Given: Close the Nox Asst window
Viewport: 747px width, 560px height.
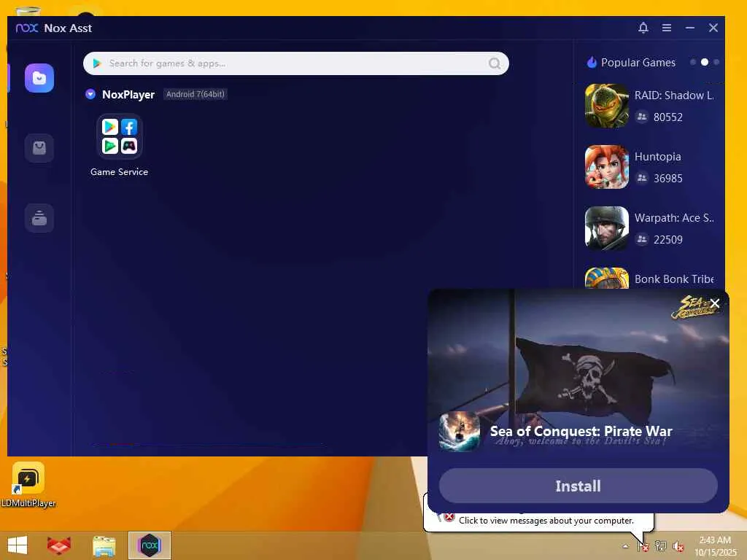Looking at the screenshot, I should tap(713, 28).
